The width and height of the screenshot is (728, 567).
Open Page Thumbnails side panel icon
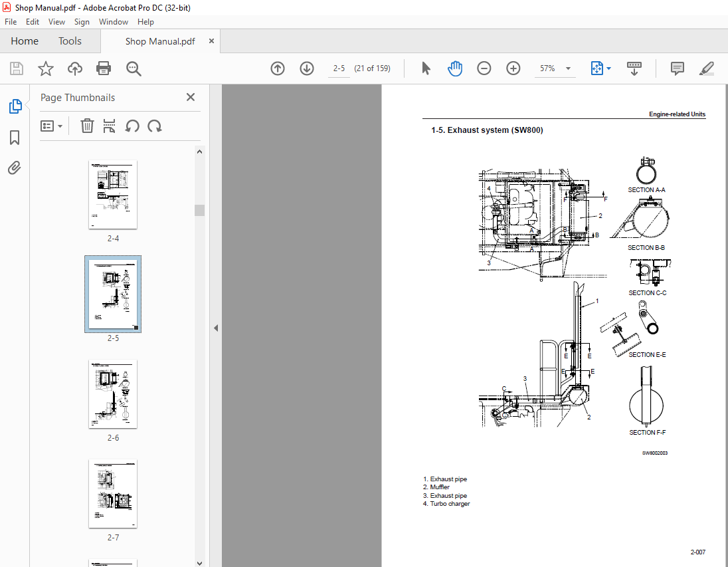15,106
